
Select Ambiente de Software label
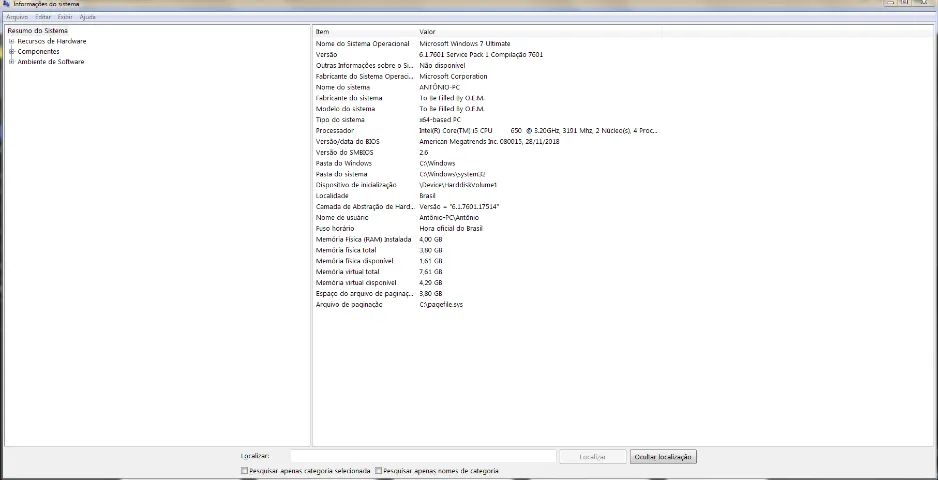click(51, 62)
